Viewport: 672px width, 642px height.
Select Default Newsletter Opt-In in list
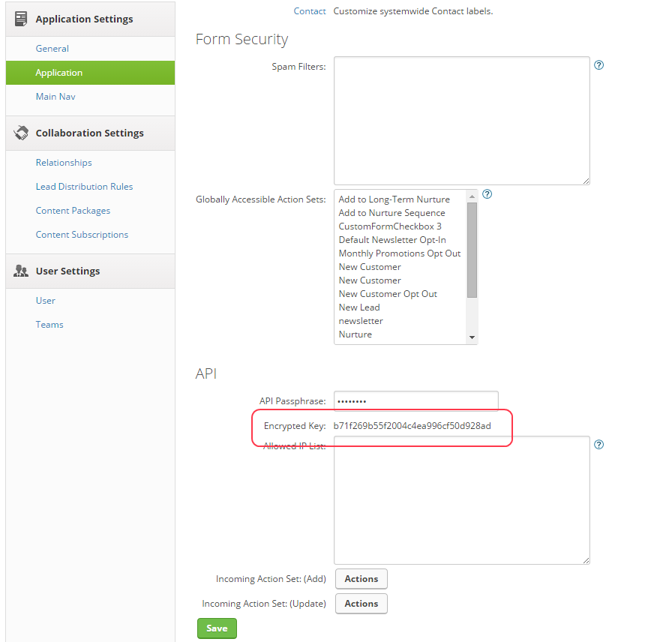pos(391,240)
